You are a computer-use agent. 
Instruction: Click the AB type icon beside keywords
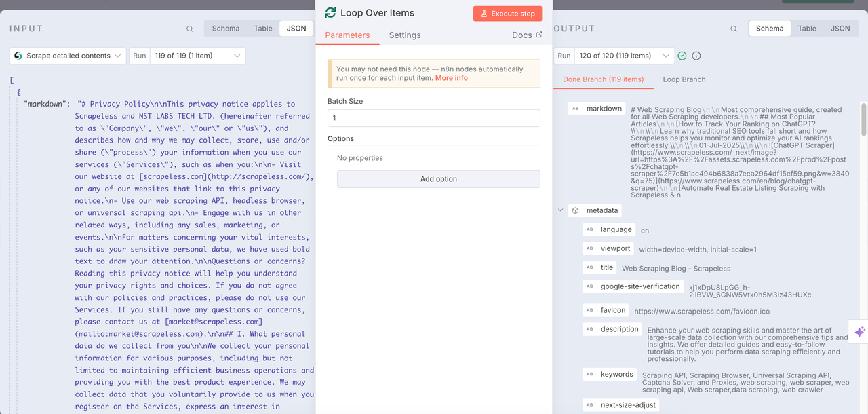pyautogui.click(x=590, y=374)
